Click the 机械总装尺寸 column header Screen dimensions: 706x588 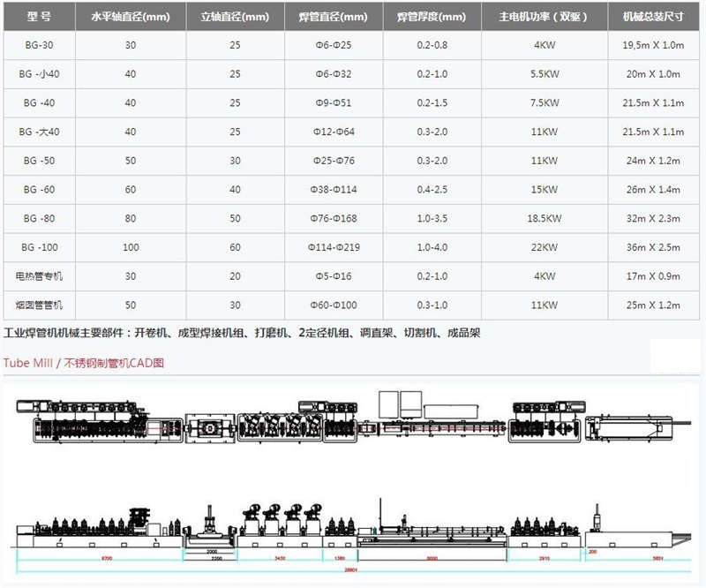tap(653, 17)
